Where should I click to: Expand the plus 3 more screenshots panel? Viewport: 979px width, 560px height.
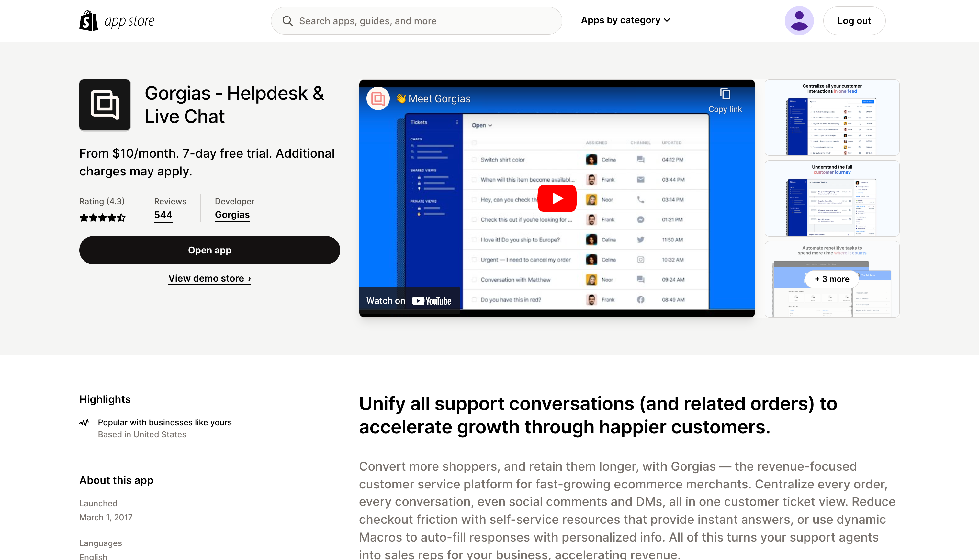832,278
